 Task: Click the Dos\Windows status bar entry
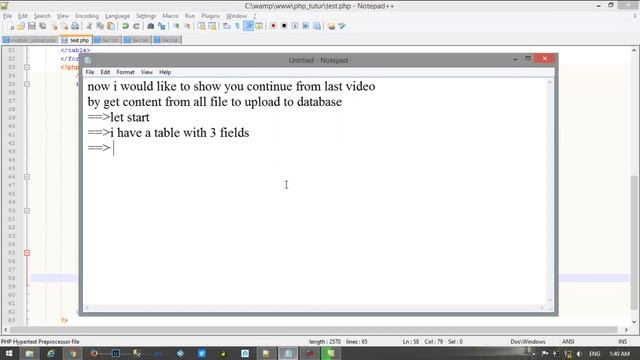click(x=528, y=342)
